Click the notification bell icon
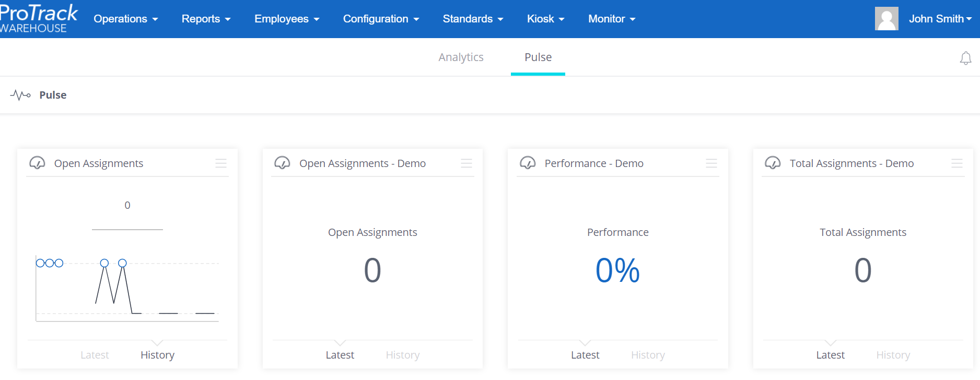This screenshot has height=380, width=980. pos(965,58)
